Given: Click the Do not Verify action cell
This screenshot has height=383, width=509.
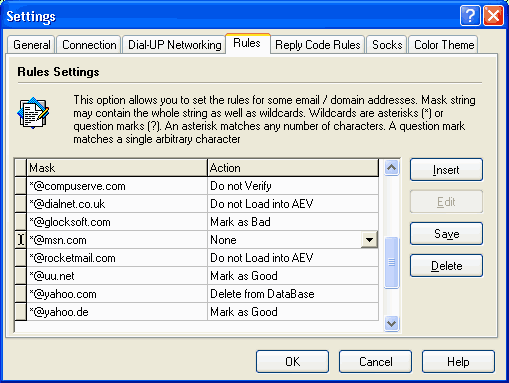Looking at the screenshot, I should tap(293, 186).
